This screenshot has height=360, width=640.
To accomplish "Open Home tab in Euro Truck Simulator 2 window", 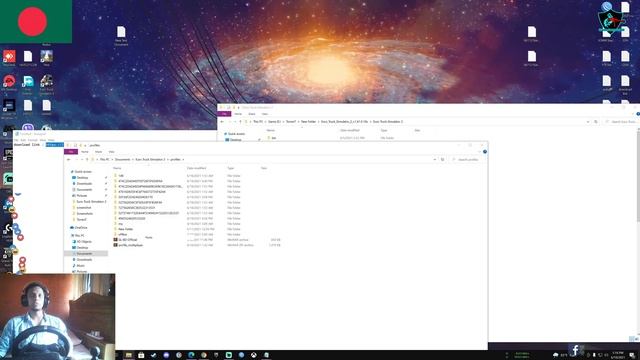I will [238, 114].
